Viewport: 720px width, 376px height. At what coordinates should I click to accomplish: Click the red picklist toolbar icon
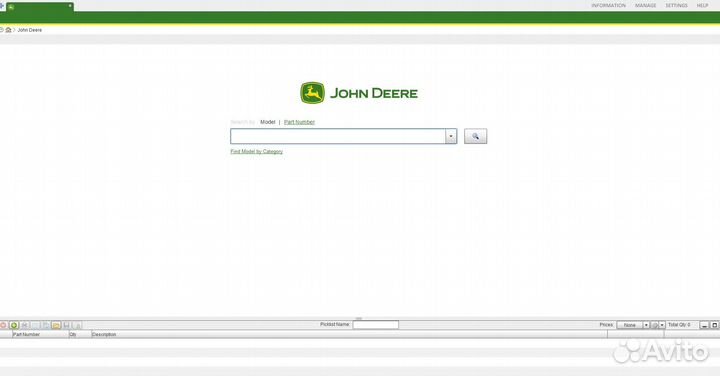3,325
